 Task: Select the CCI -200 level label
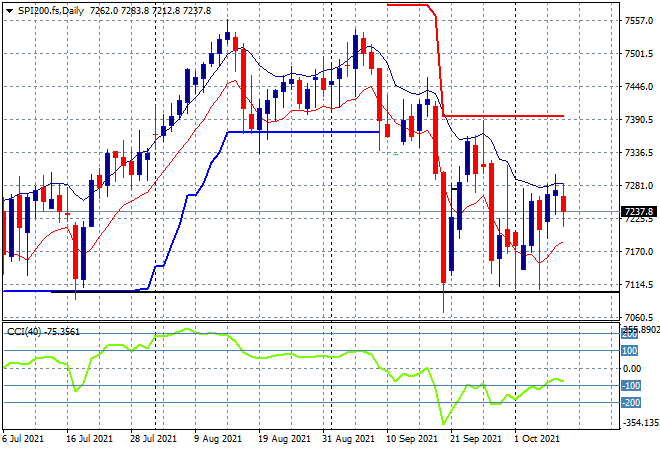631,403
